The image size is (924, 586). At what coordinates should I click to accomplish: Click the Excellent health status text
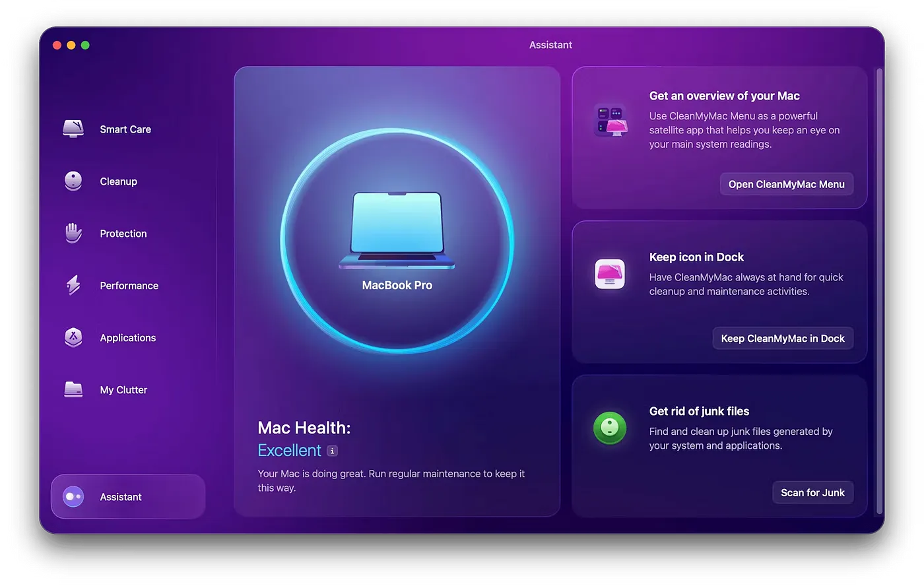click(289, 451)
